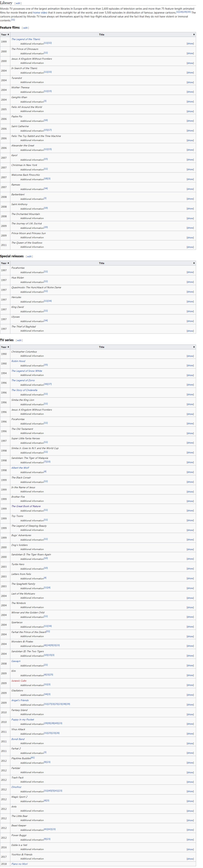
Task: Edit the Feature films section
Action: pyautogui.click(x=25, y=28)
